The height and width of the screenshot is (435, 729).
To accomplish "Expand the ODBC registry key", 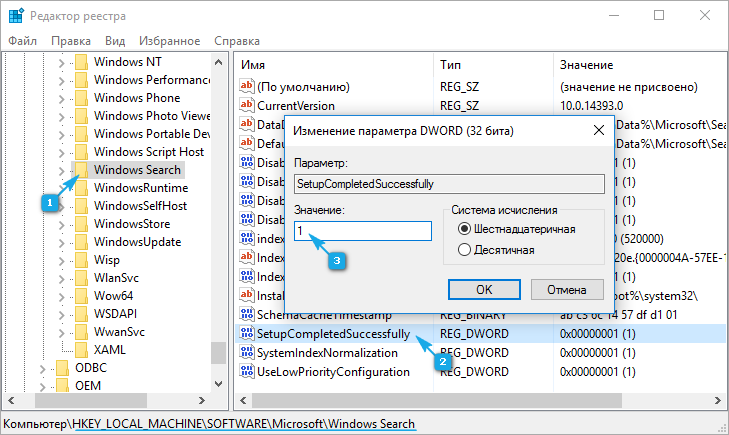I will click(43, 368).
